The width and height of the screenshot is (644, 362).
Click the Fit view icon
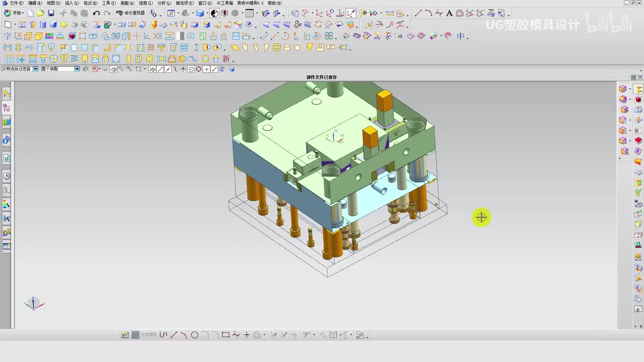click(171, 13)
